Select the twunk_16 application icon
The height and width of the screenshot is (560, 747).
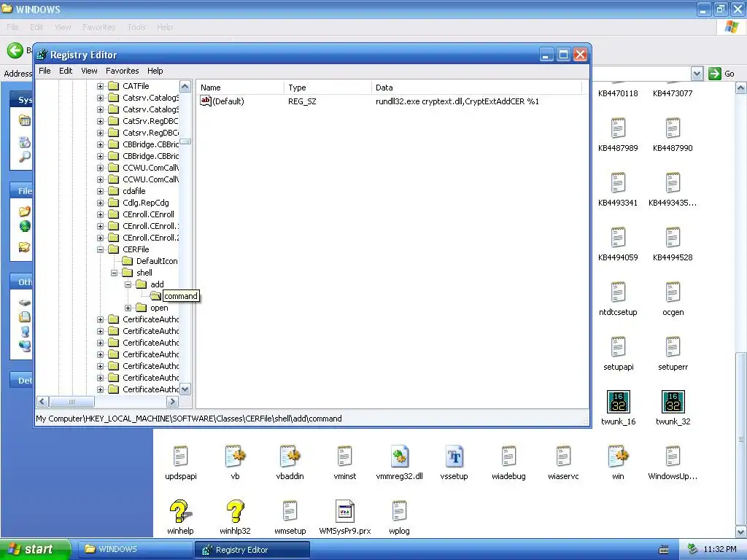point(619,402)
